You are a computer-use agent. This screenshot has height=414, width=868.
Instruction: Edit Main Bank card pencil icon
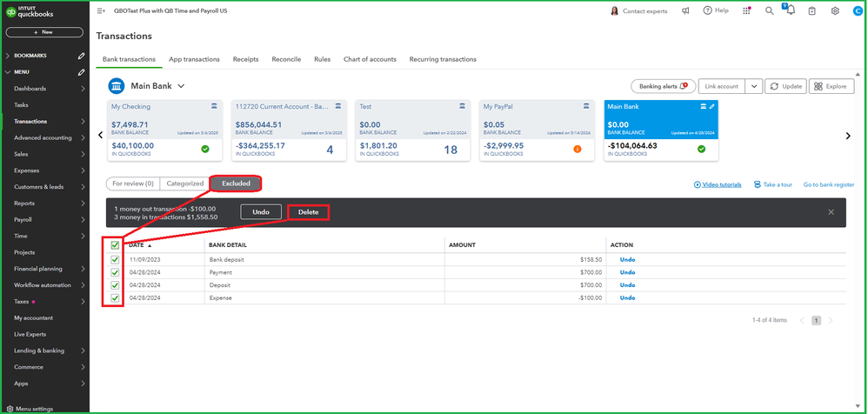point(712,106)
